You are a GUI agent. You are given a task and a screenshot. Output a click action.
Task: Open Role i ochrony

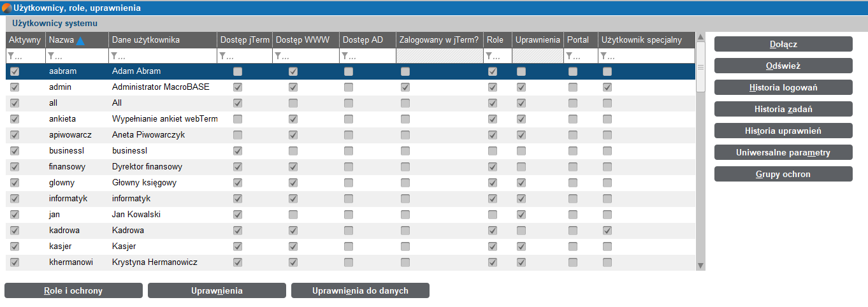click(73, 290)
